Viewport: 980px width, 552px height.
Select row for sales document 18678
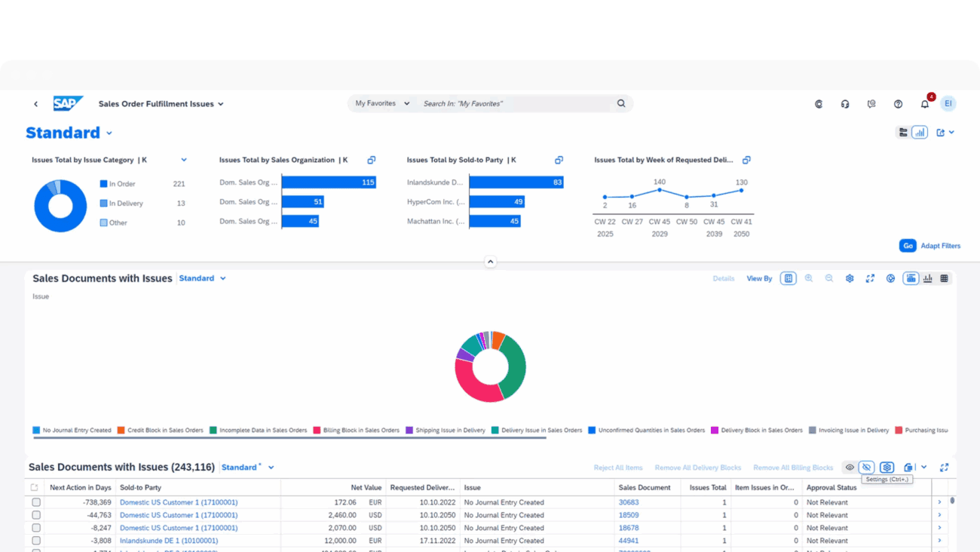coord(35,528)
